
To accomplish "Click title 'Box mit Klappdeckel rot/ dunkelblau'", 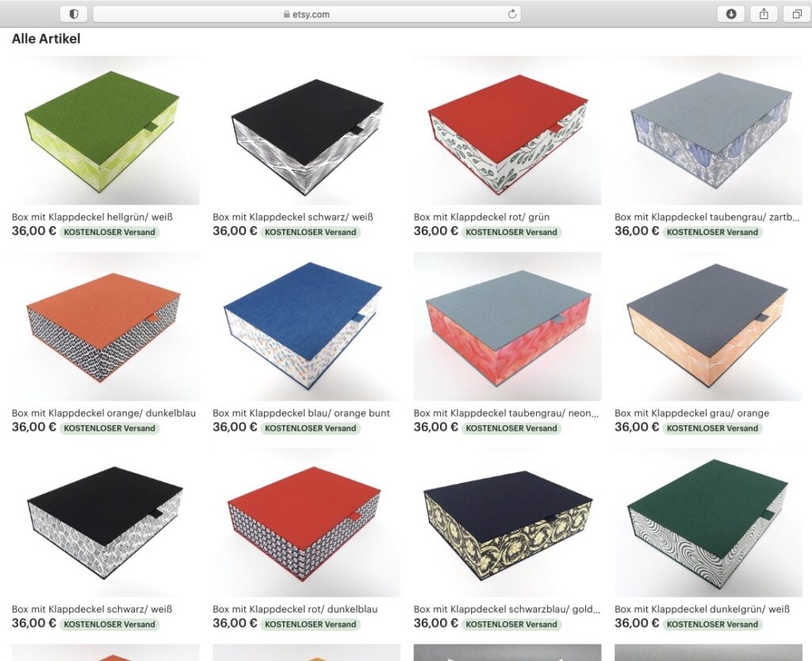I will click(x=295, y=609).
